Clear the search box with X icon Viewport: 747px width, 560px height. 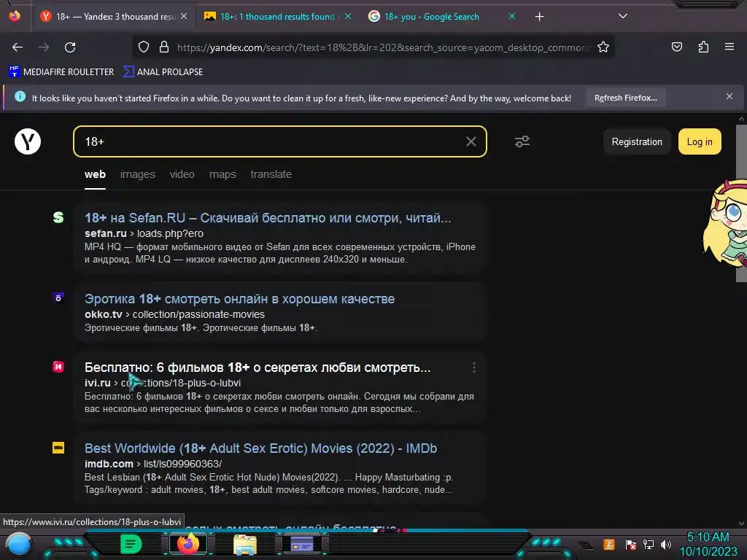coord(471,141)
